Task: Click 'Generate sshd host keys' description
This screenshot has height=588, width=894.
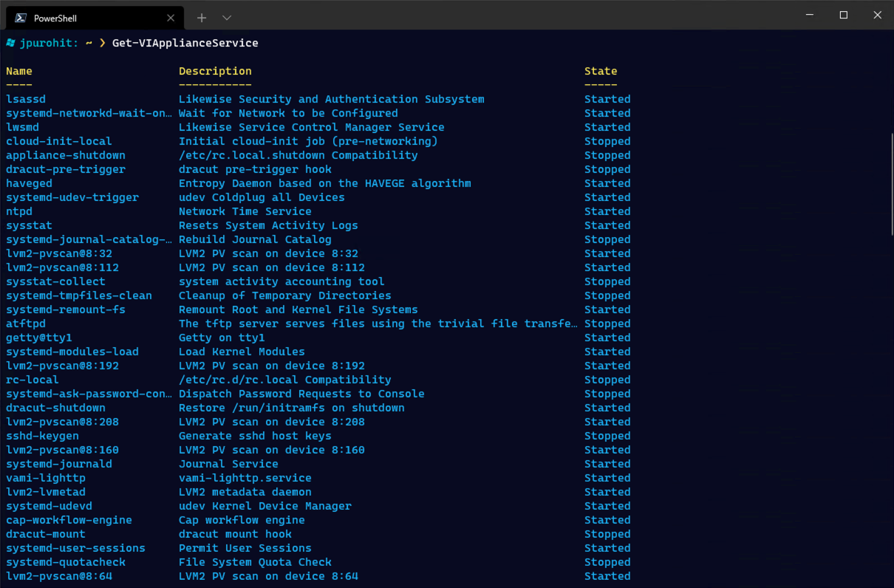Action: point(255,436)
